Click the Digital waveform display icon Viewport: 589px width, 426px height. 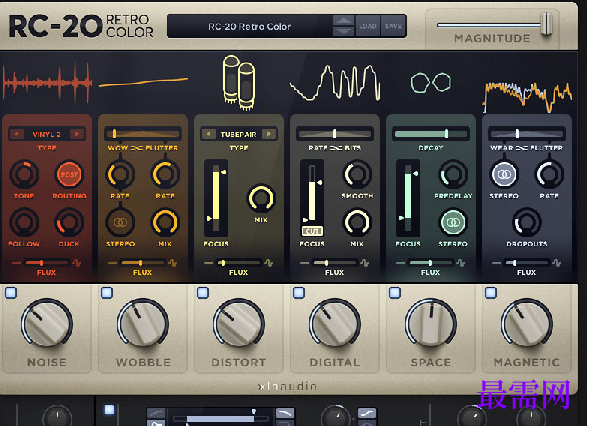335,83
